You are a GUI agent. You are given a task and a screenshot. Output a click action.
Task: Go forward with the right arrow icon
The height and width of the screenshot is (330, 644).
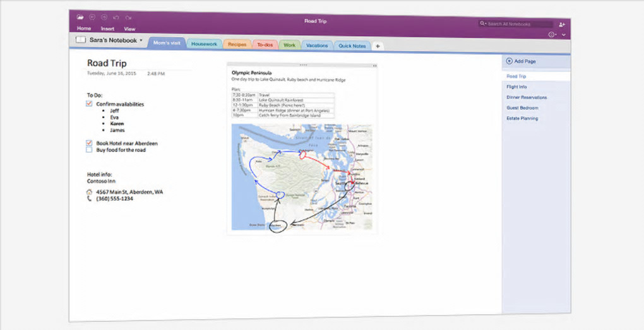coord(104,17)
